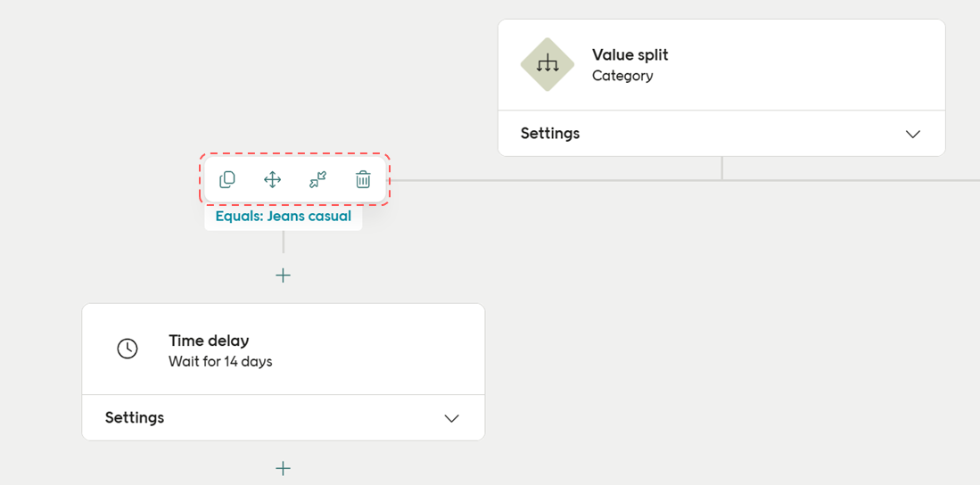Click the 'Time delay' title
The height and width of the screenshot is (485, 980).
tap(209, 341)
